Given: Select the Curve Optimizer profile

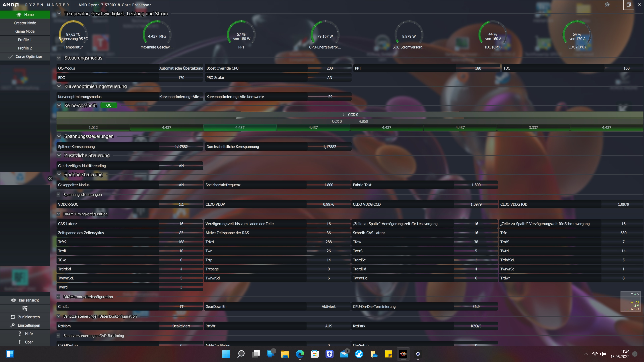Looking at the screenshot, I should pos(29,56).
